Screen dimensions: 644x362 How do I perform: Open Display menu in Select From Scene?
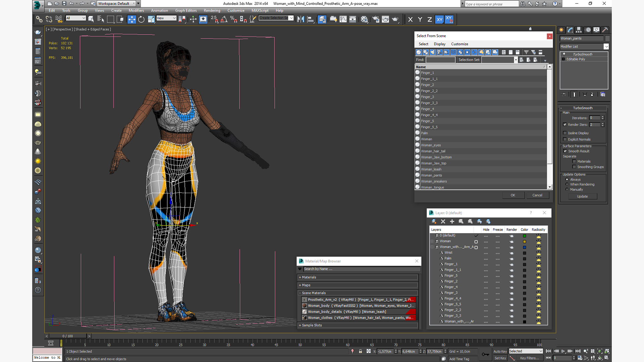(439, 44)
